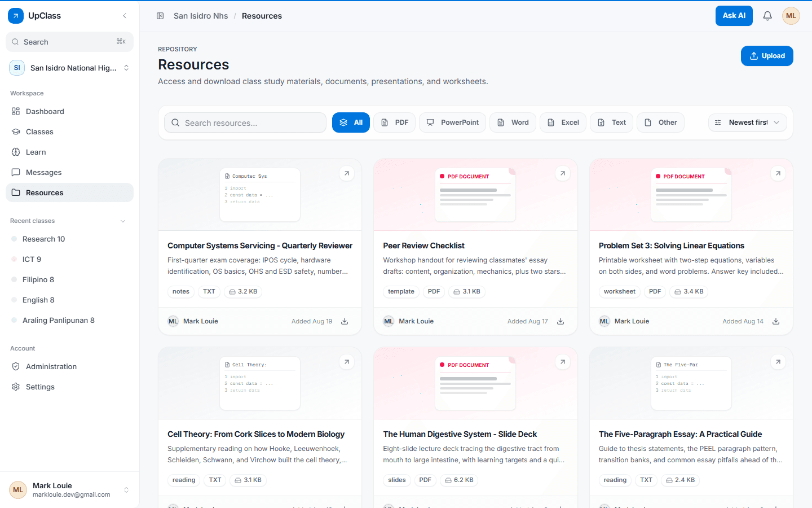The image size is (812, 508).
Task: Filter resources by Excel
Action: tap(563, 122)
